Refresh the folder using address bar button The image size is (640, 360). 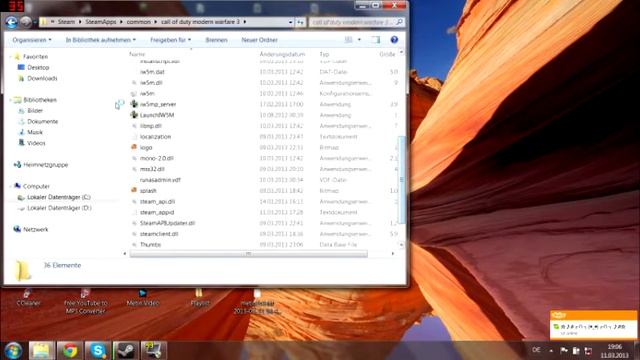click(300, 22)
